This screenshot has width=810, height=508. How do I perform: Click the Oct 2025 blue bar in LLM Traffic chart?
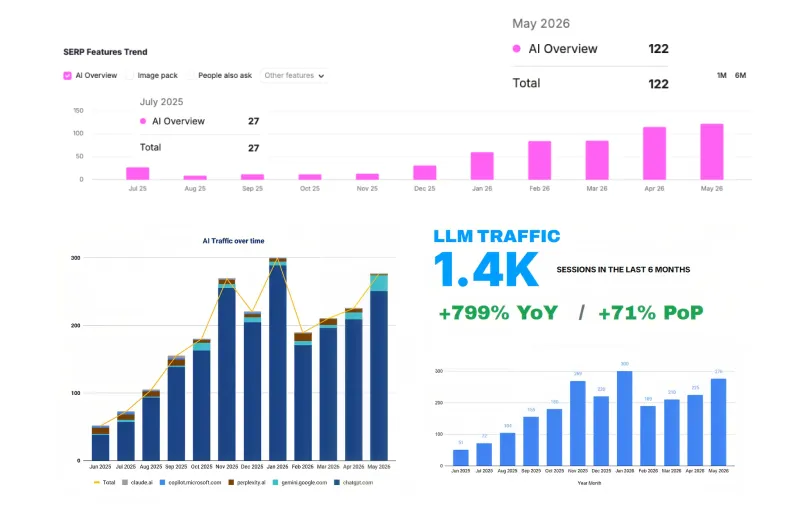(x=554, y=438)
